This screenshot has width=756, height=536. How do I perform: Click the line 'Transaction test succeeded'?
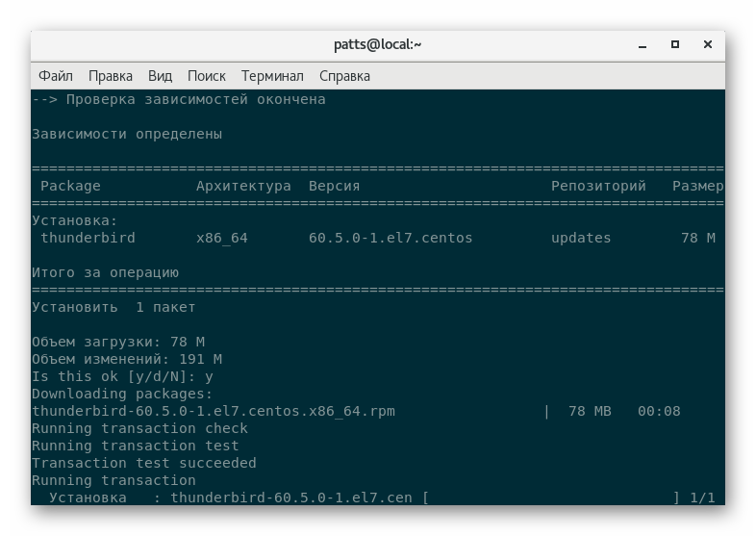pos(144,464)
